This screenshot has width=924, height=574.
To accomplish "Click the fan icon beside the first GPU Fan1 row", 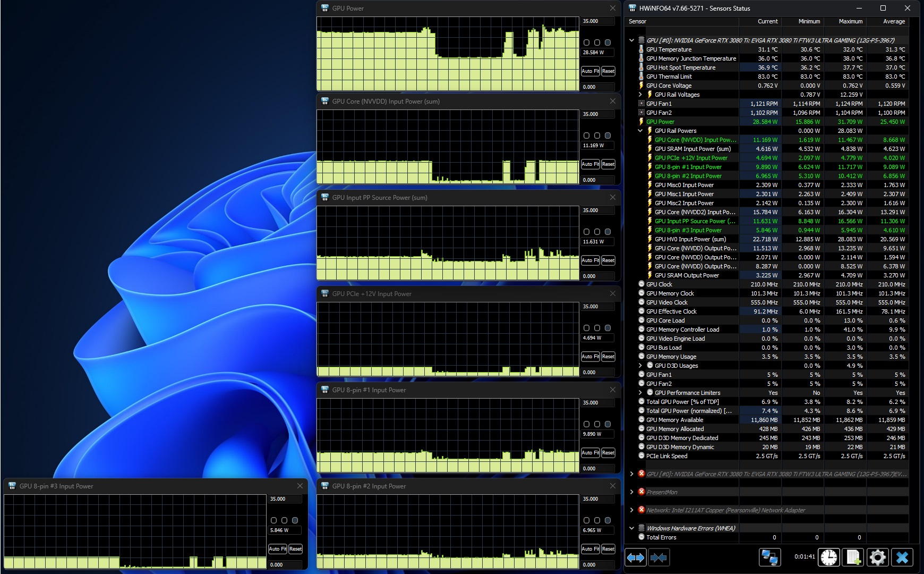I will click(641, 104).
